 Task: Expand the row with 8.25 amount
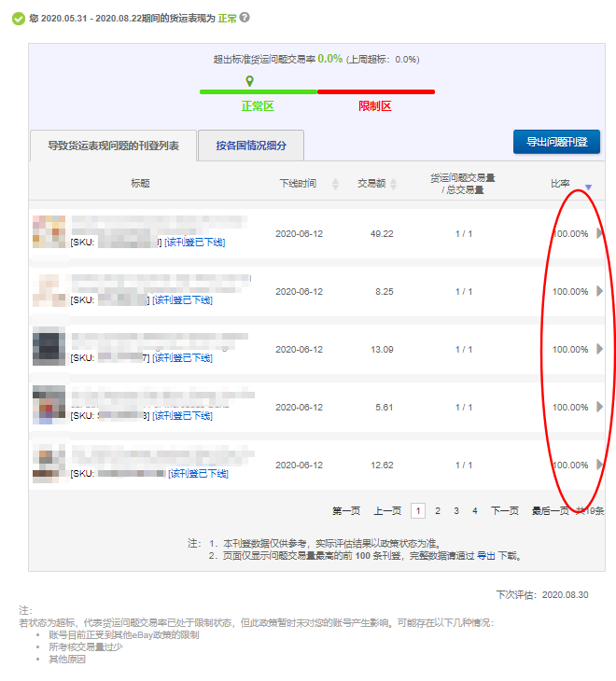click(x=599, y=291)
